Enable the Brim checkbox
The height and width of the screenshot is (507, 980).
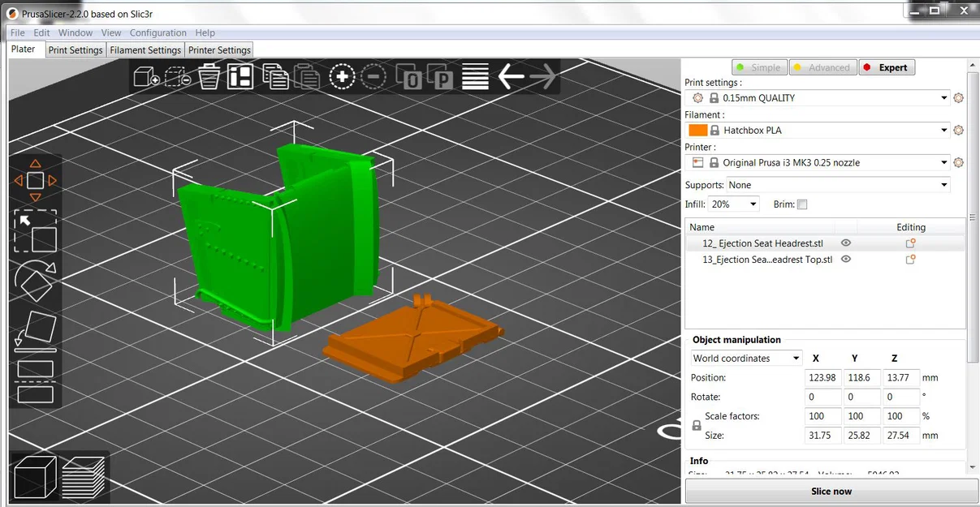[802, 205]
